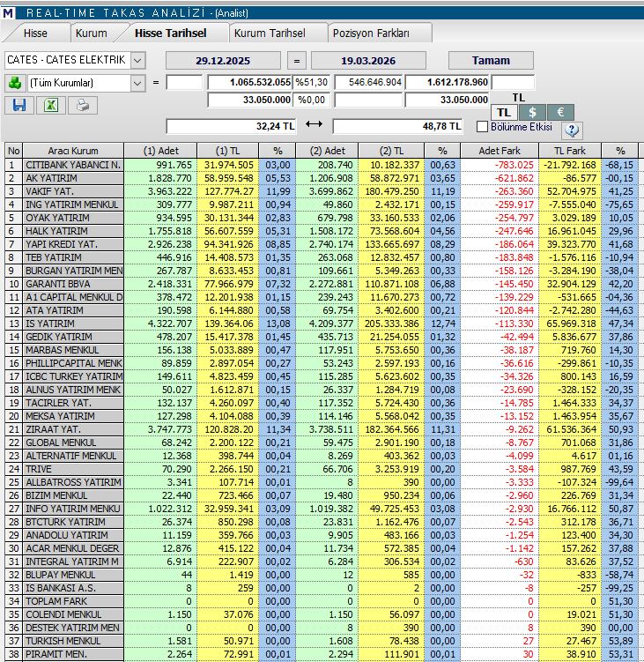Screen dimensions: 644x662
Task: Click TL Fark value 65.969.318
Action: 572,324
